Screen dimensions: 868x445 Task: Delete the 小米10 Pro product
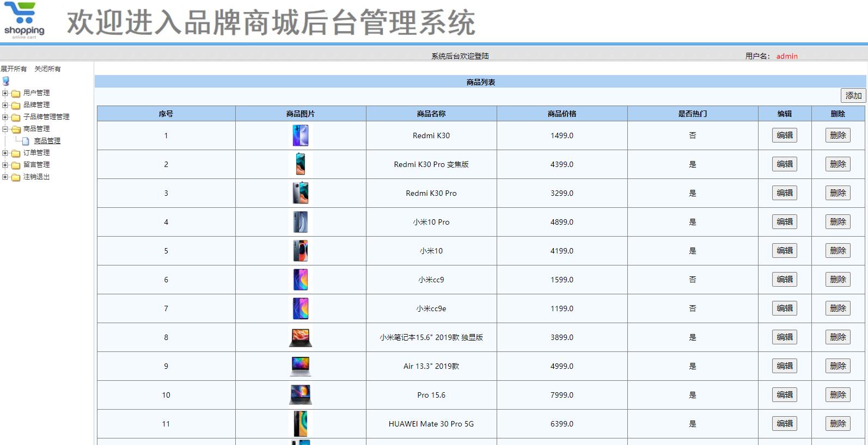coord(838,222)
